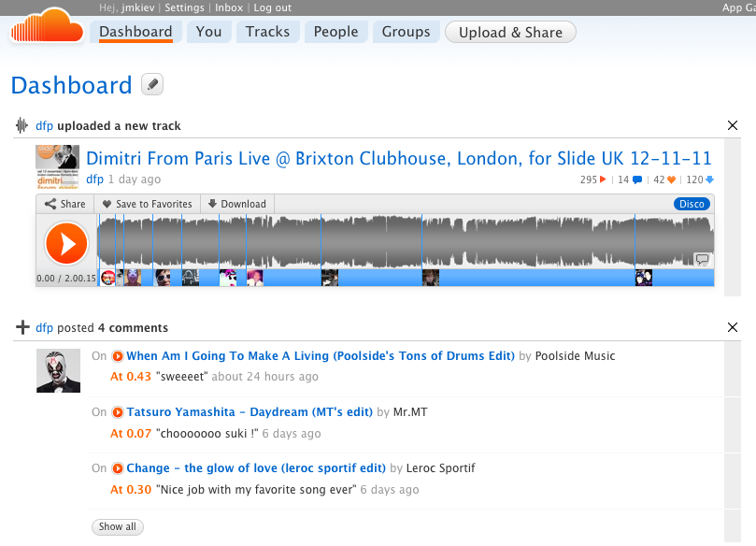Click the last commenter avatar near track end
756x546 pixels.
[x=644, y=278]
